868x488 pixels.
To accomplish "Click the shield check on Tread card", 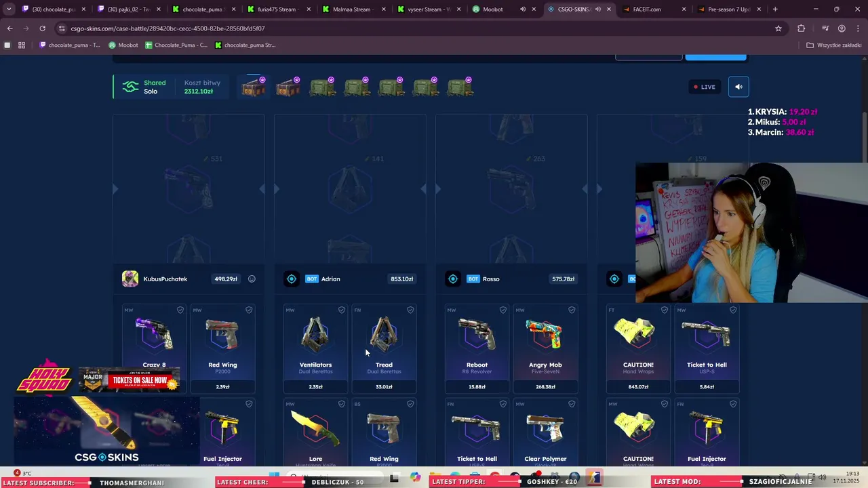I will pos(410,310).
